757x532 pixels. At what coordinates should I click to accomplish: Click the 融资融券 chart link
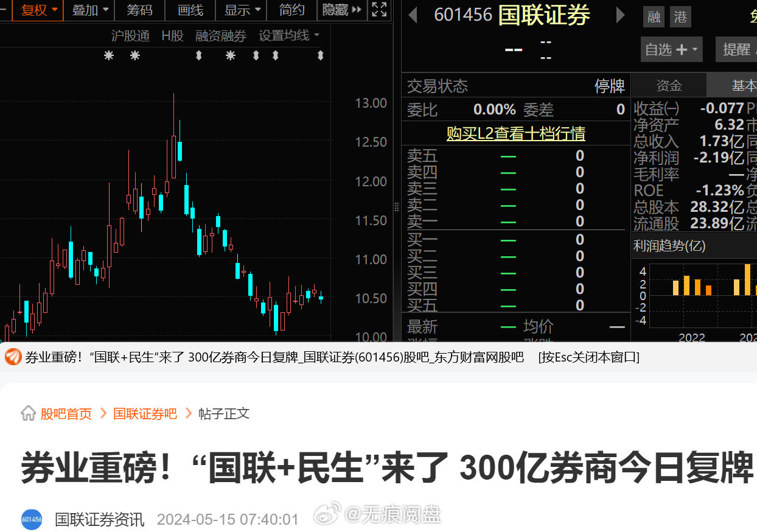point(221,36)
